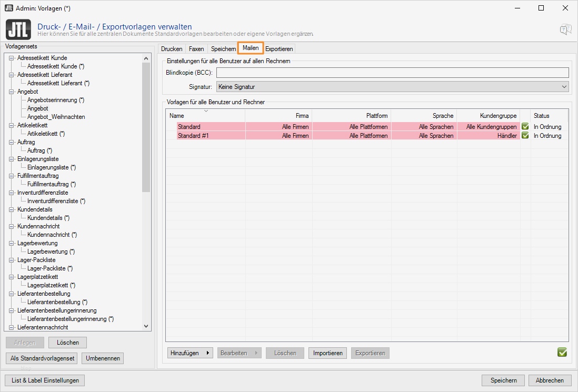Screen dimensions: 578x392
Task: Collapse the Auftrag tree node
Action: [12, 142]
